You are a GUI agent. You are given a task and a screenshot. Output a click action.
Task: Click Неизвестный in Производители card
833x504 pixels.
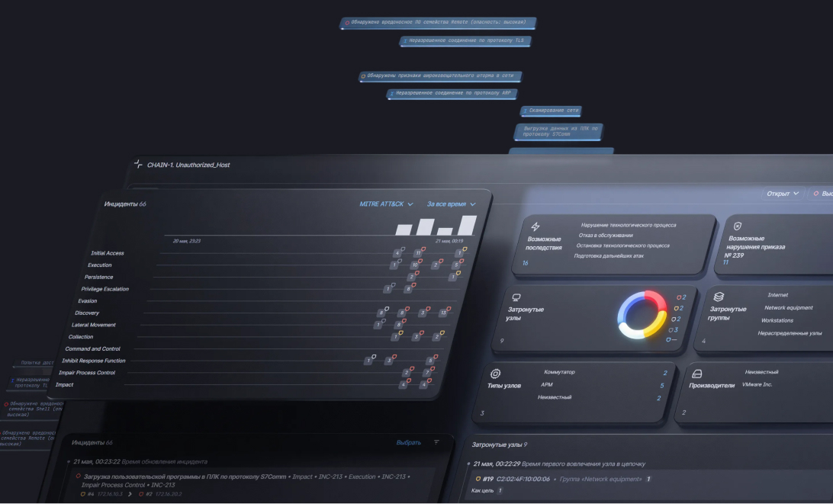point(761,372)
